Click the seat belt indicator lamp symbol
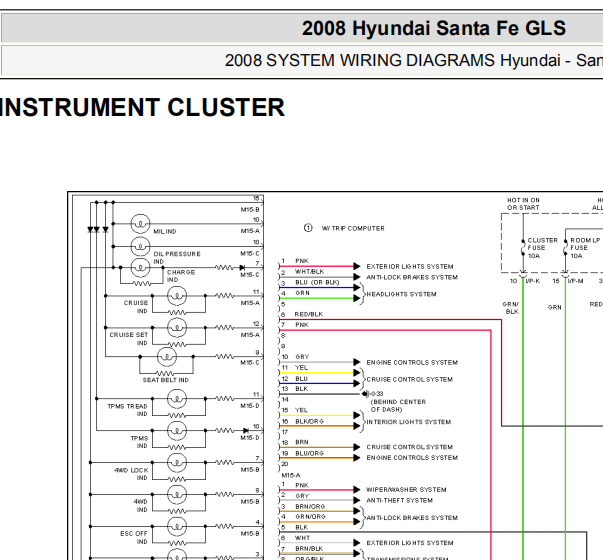The width and height of the screenshot is (603, 560). point(167,357)
